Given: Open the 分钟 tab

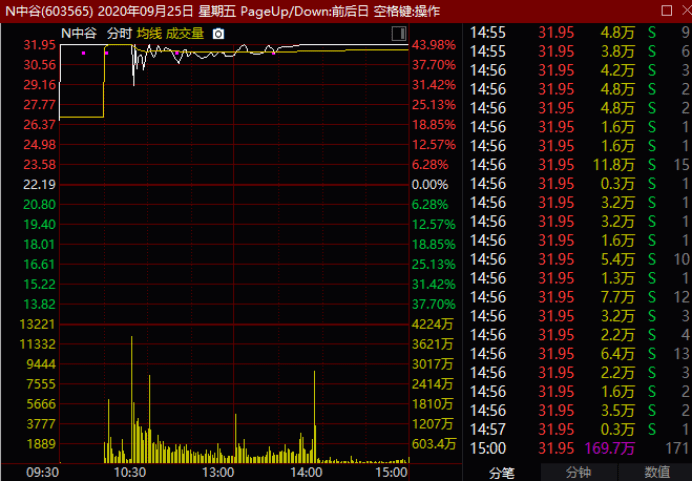Looking at the screenshot, I should pos(578,472).
